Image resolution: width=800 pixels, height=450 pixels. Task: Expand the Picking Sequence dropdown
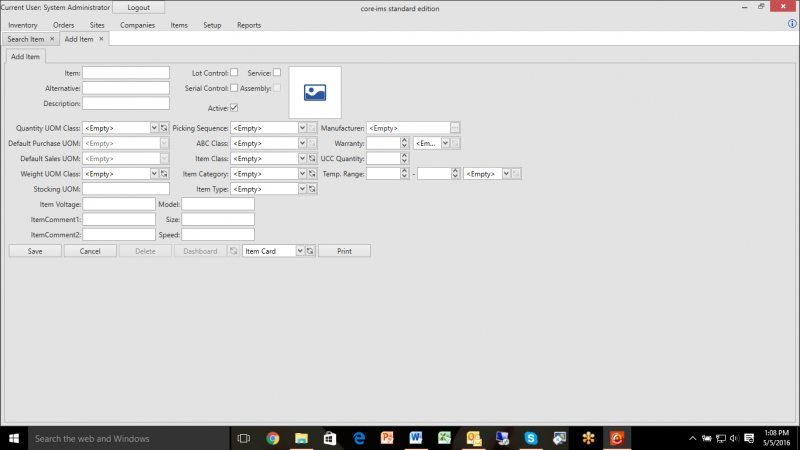(302, 128)
